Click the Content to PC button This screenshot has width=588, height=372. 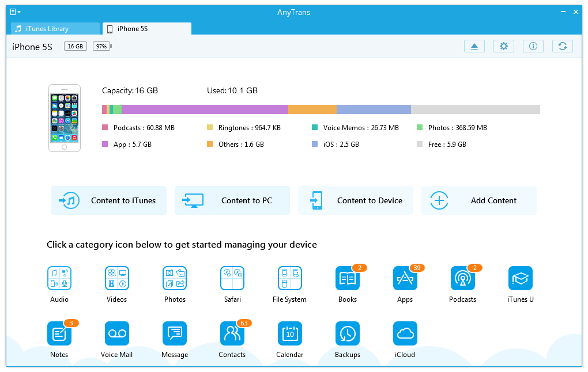pos(232,200)
